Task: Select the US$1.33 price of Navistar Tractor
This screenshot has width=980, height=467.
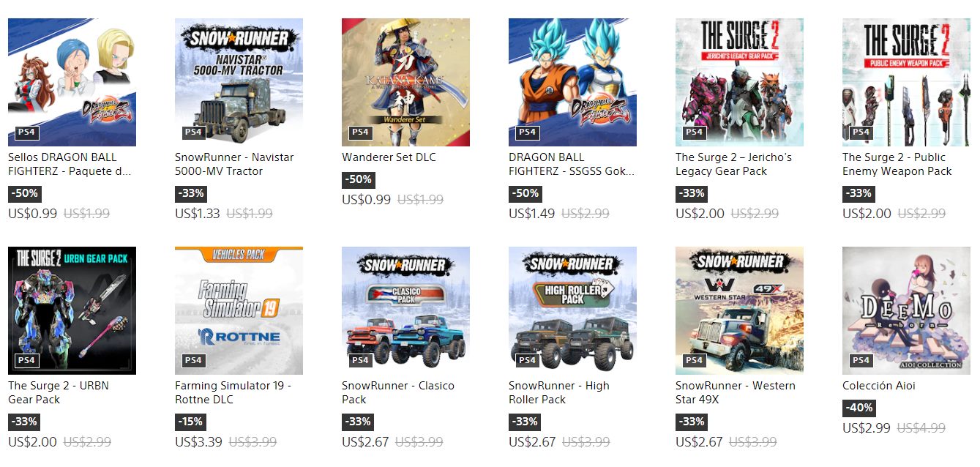Action: click(198, 214)
